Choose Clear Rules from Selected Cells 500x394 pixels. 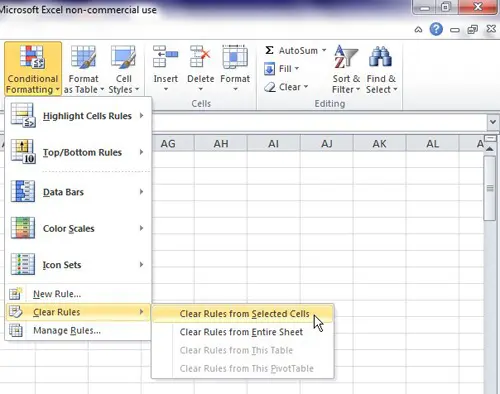243,314
